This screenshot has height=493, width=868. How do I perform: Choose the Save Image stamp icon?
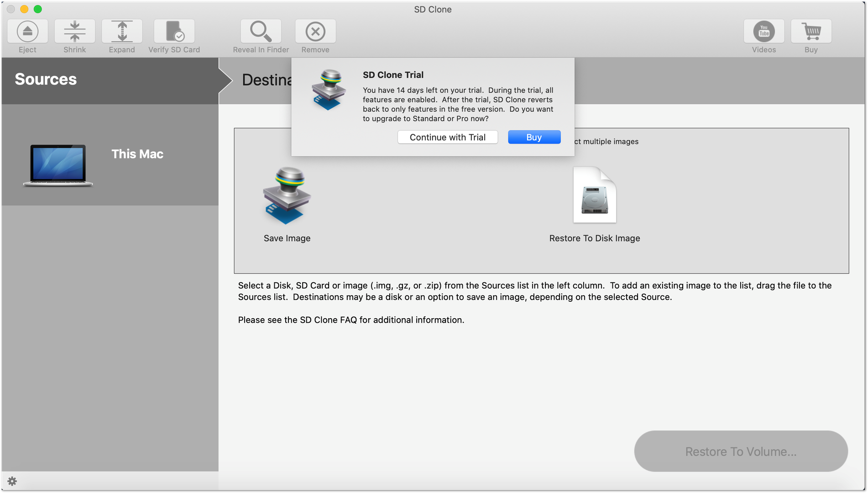tap(287, 195)
